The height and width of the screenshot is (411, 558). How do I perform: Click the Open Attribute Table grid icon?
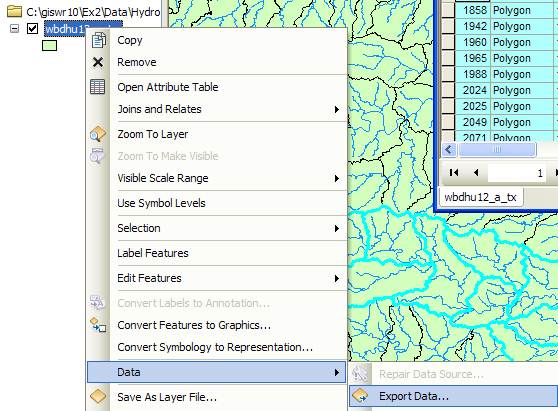tap(98, 87)
